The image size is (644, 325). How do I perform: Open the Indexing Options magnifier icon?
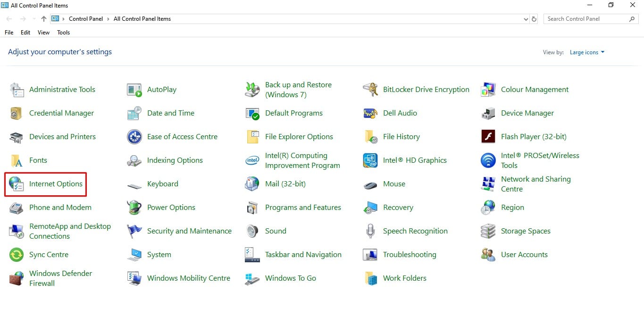tap(134, 160)
